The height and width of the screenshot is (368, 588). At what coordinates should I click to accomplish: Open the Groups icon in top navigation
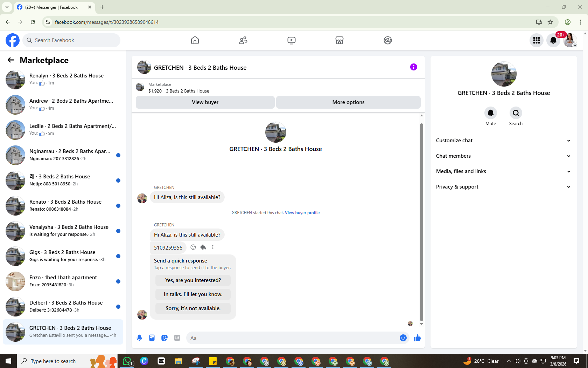tap(388, 40)
